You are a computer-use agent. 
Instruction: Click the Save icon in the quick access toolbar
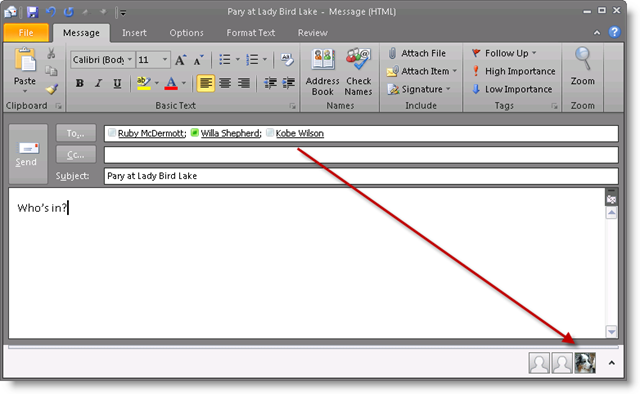(x=32, y=12)
